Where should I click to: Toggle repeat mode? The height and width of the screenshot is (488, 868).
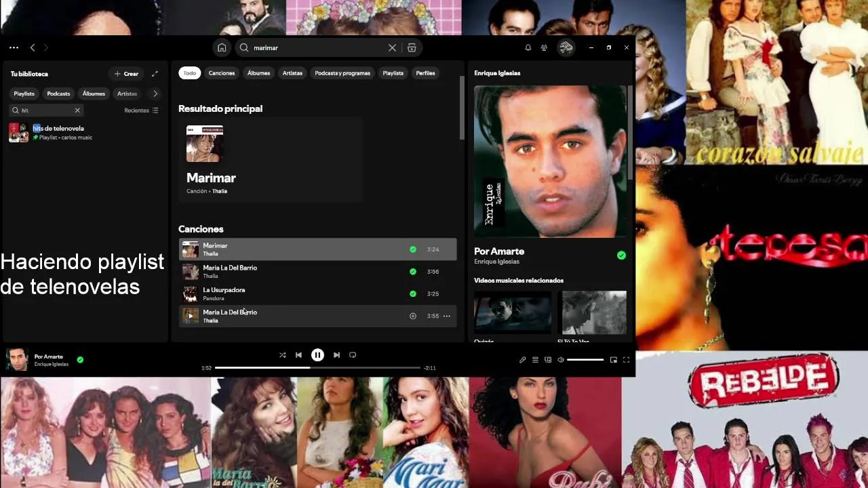click(353, 355)
